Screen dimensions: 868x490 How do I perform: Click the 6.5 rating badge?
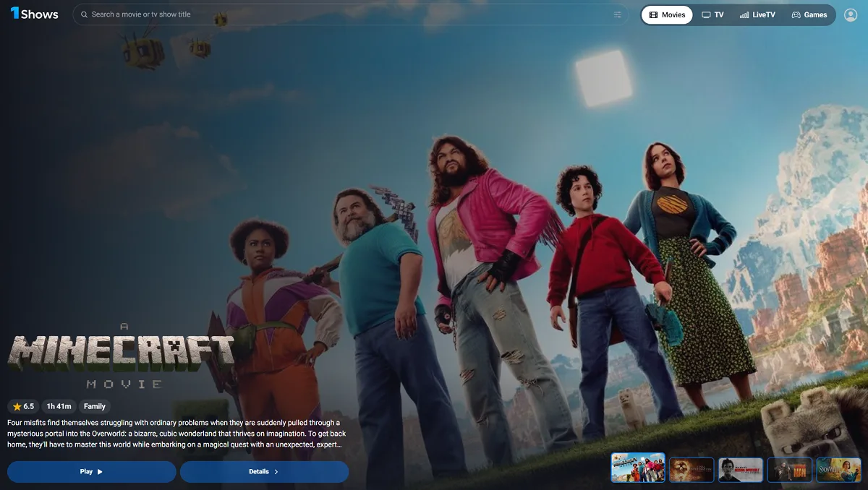23,407
